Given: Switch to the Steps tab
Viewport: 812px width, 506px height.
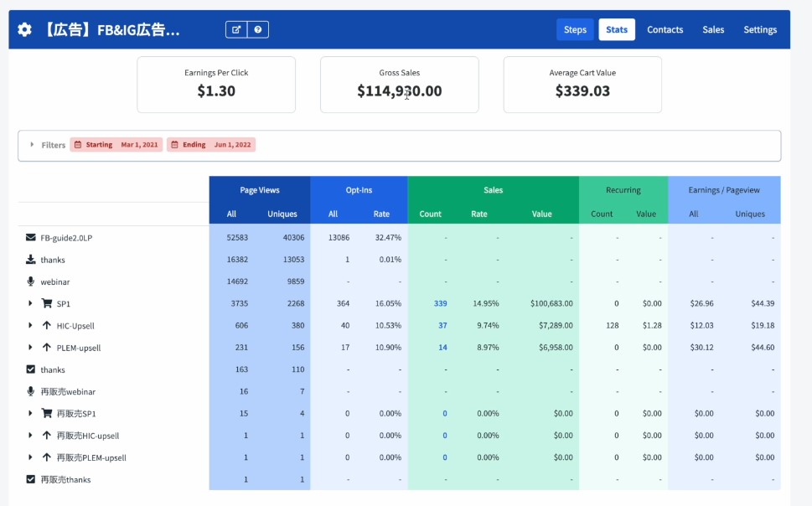Looking at the screenshot, I should [575, 29].
